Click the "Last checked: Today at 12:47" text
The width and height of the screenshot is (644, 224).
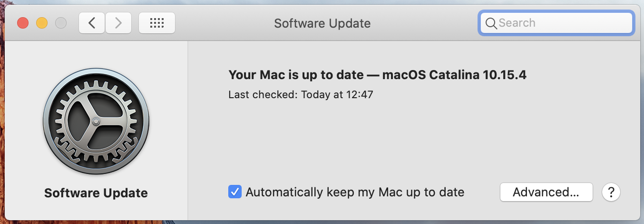[301, 94]
